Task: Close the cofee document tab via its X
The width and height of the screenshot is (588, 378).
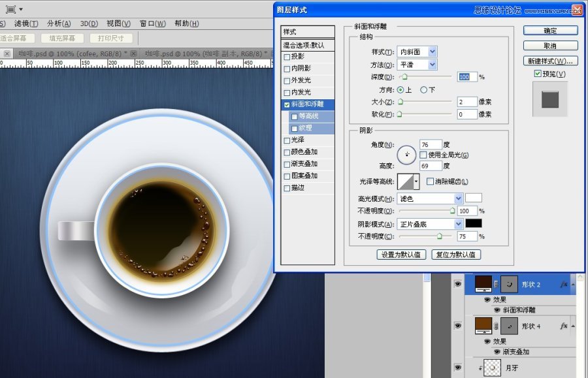Action: [x=133, y=54]
